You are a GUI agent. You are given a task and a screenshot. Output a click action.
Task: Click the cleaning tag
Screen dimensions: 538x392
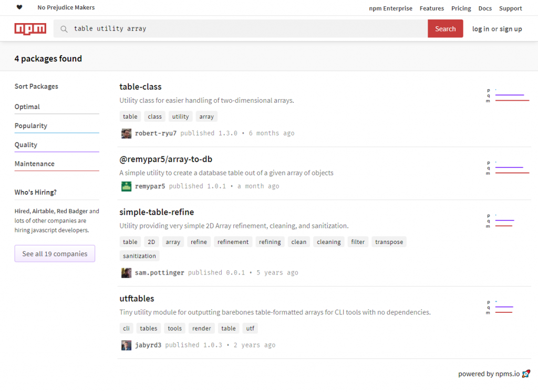pyautogui.click(x=329, y=242)
